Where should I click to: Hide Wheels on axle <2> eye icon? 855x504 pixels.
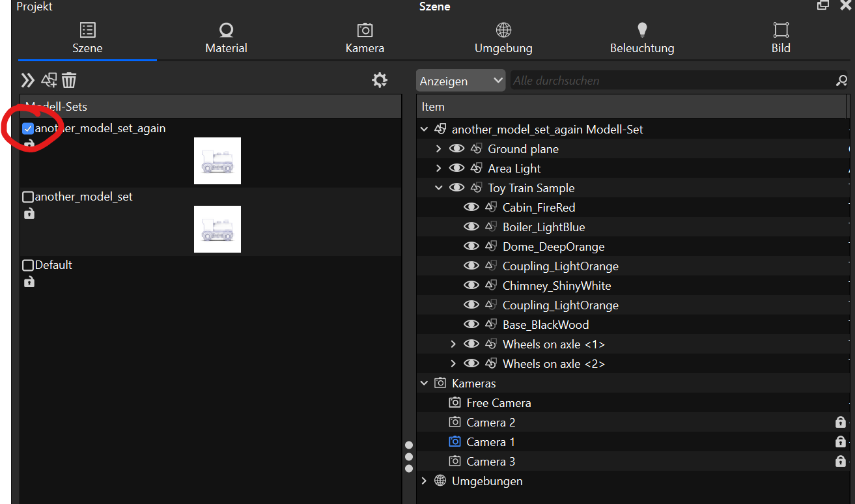tap(471, 364)
